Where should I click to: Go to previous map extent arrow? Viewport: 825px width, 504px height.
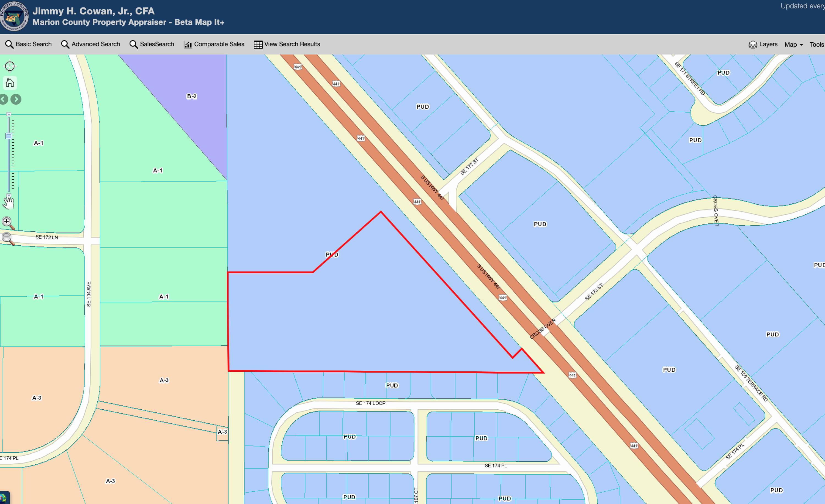(3, 99)
